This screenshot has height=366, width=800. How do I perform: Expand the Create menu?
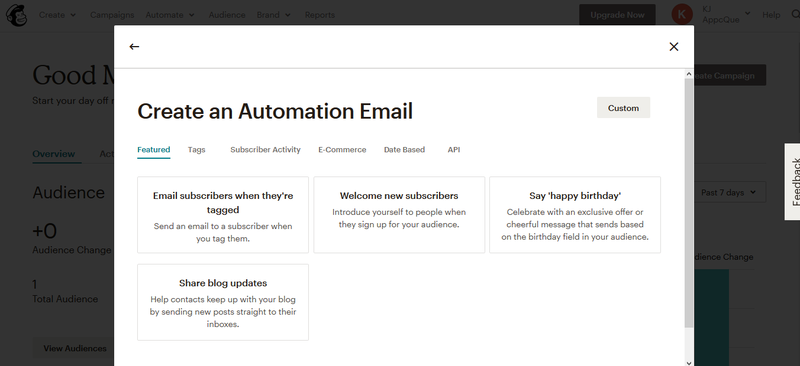pos(57,15)
